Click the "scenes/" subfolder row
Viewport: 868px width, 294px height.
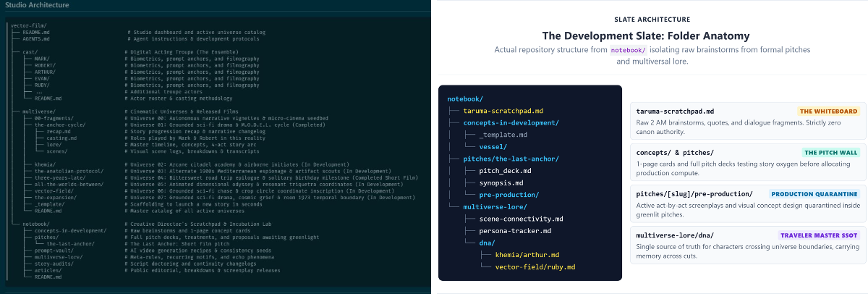point(56,151)
